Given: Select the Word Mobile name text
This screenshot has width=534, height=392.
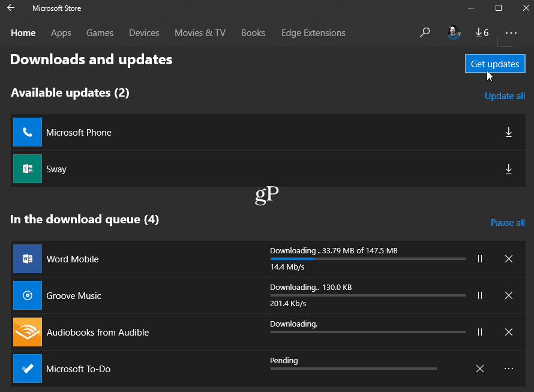Looking at the screenshot, I should click(x=73, y=259).
